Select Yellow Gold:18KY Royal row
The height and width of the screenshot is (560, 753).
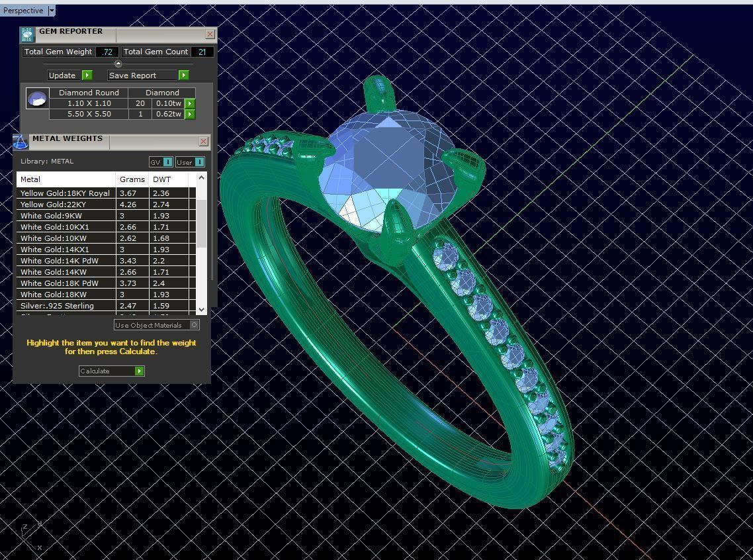tap(106, 193)
